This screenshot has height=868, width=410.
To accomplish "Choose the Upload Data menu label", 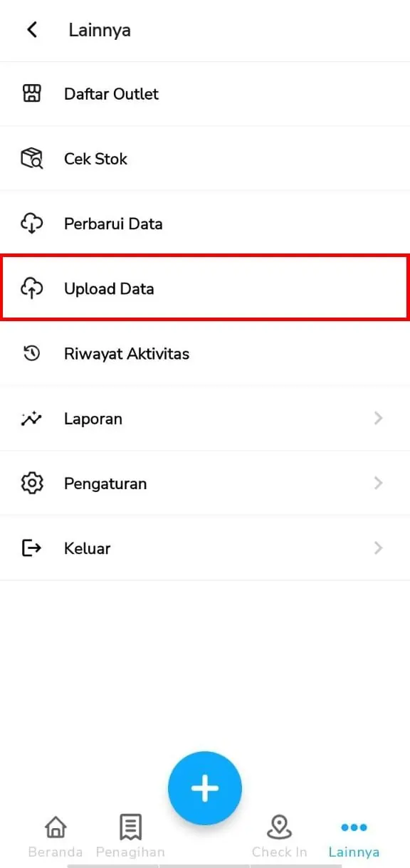I will point(109,288).
